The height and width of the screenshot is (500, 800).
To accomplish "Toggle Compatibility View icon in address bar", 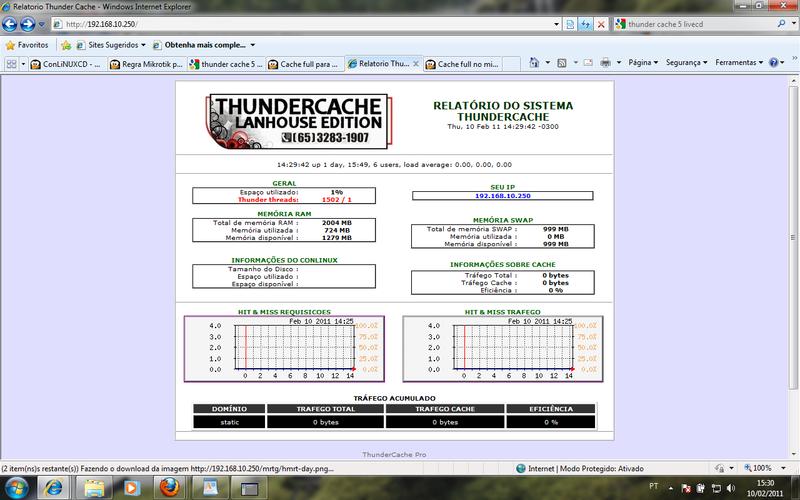I will click(570, 24).
